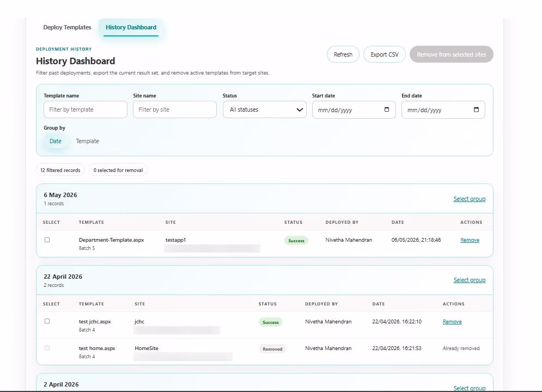Click the Refresh button

343,54
